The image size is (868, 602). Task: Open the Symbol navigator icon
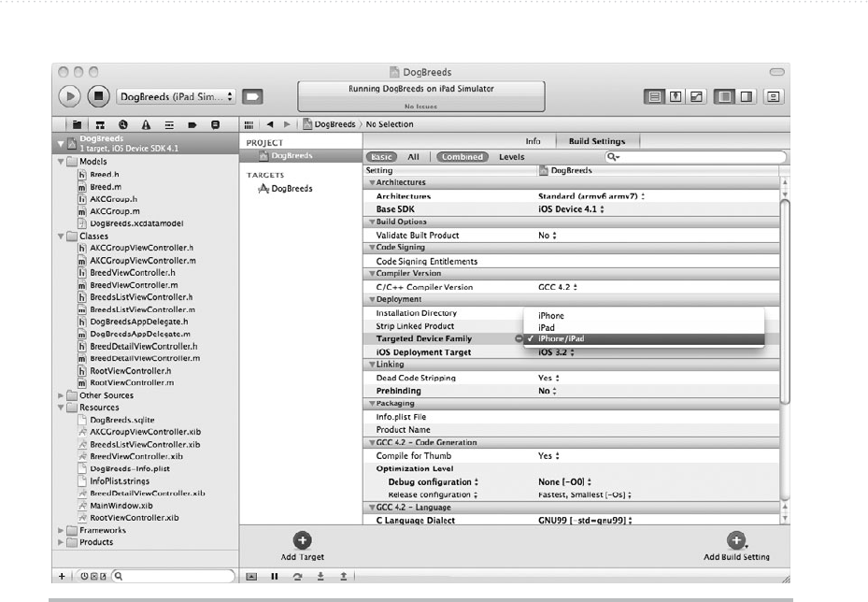click(100, 124)
